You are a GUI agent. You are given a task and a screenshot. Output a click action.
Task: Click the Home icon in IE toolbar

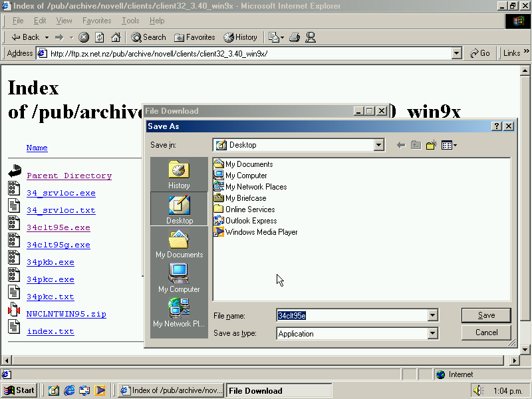[x=116, y=37]
